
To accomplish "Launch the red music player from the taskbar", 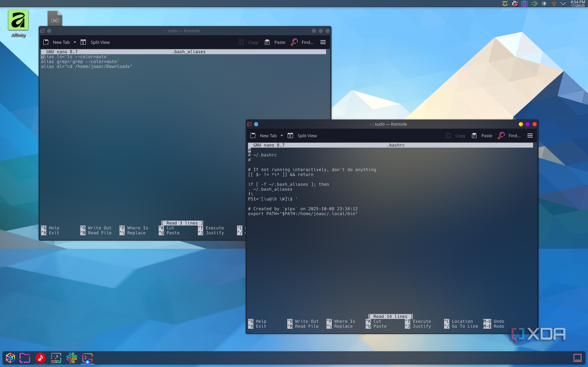I will [x=40, y=358].
